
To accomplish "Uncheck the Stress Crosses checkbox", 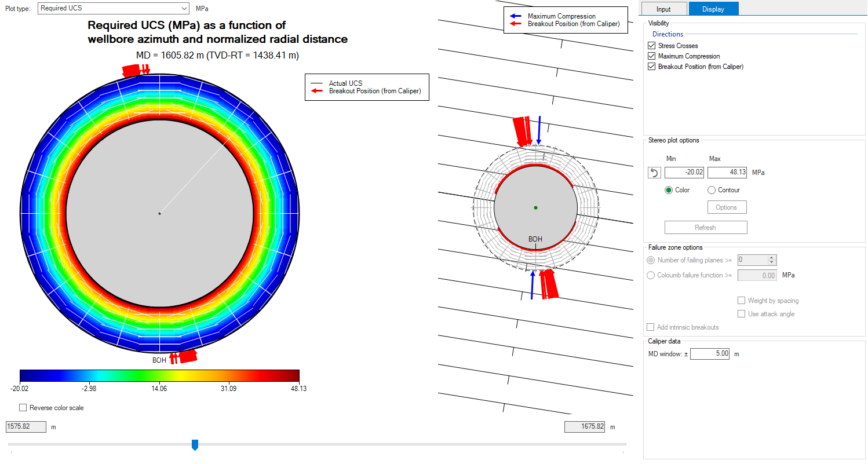I will click(652, 46).
